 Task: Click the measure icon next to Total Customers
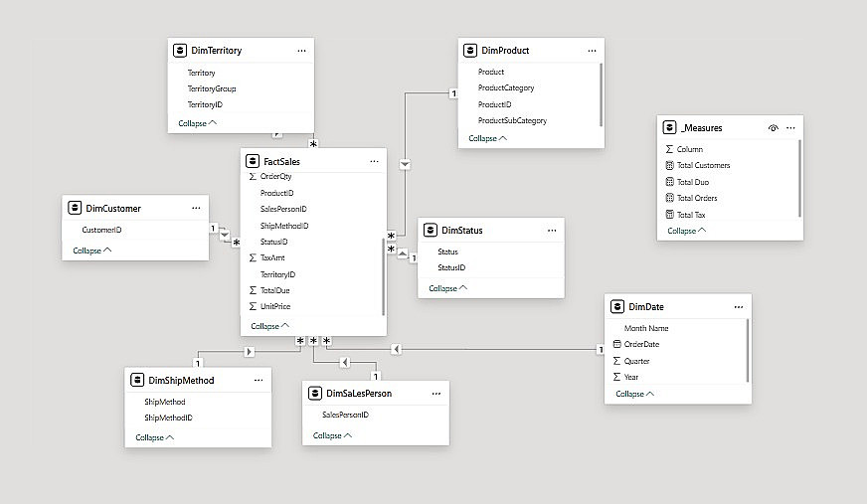click(x=669, y=165)
